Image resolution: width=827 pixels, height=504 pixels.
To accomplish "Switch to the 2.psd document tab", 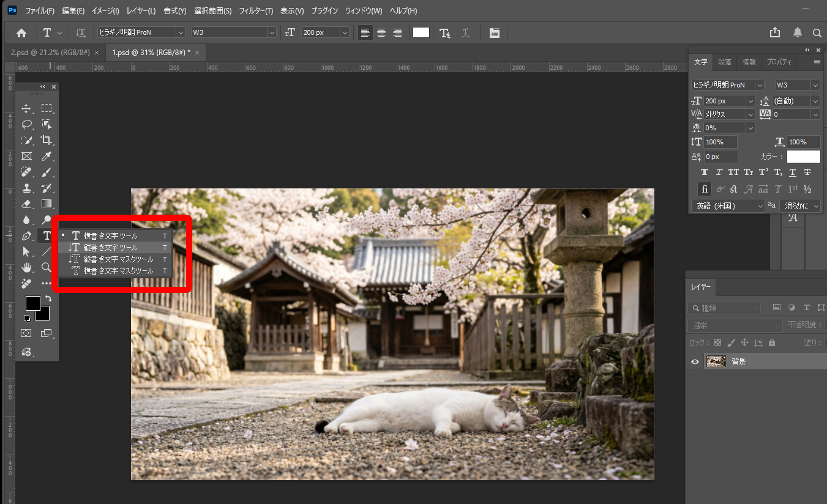I will click(x=49, y=53).
